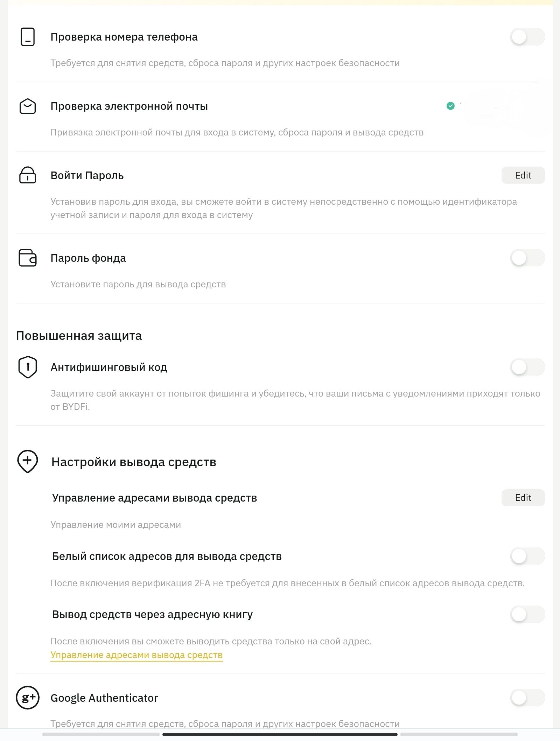Open the yellow withdrawal address management link
Image resolution: width=560 pixels, height=741 pixels.
(136, 655)
